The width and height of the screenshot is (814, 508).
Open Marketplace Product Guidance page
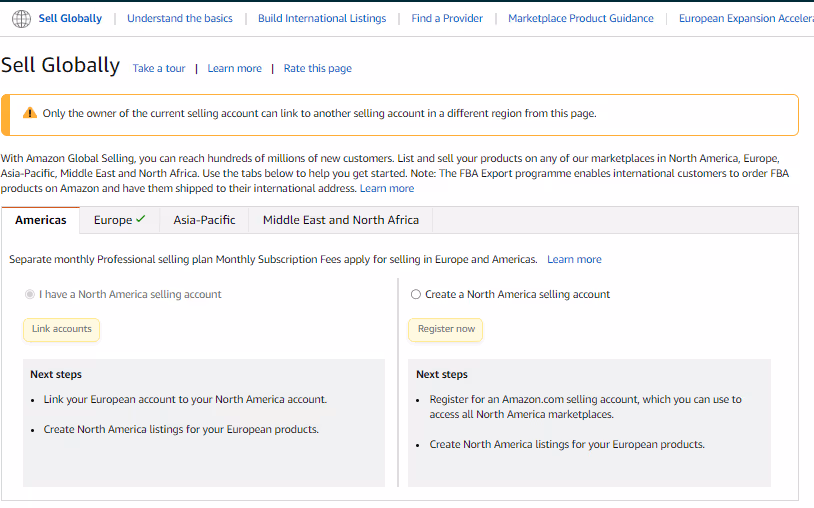(x=580, y=18)
